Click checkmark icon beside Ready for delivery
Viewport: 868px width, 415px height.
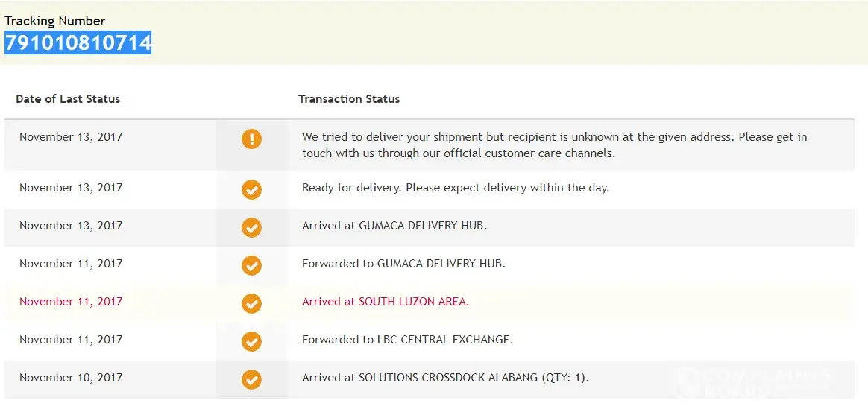pyautogui.click(x=251, y=189)
